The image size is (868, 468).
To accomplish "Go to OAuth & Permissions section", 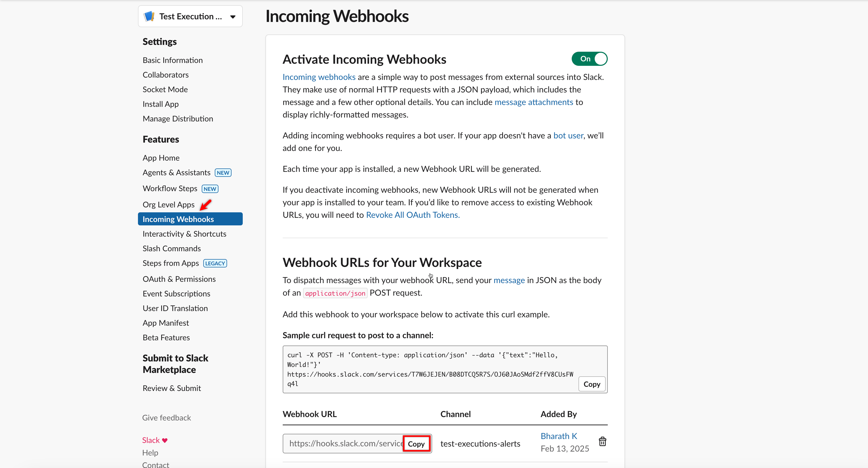I will click(x=179, y=279).
